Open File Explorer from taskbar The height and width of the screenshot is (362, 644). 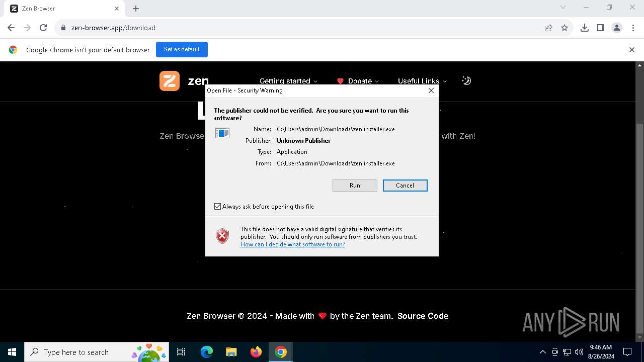click(x=231, y=352)
